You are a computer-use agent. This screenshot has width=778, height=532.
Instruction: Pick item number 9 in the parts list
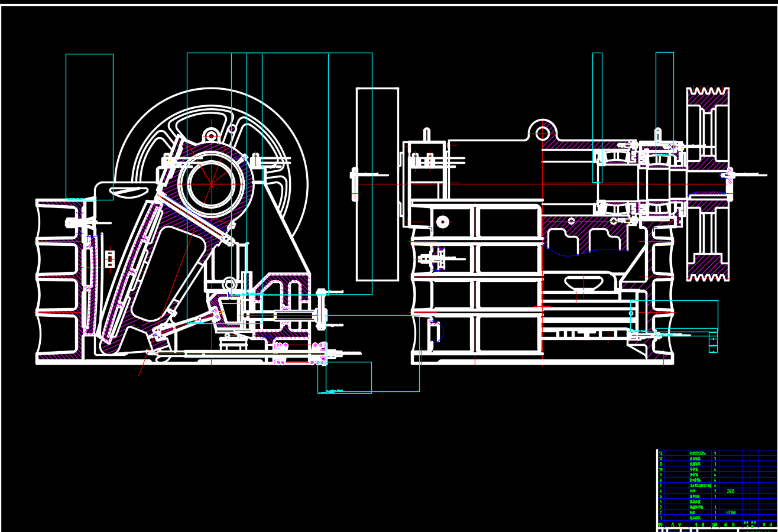click(660, 475)
